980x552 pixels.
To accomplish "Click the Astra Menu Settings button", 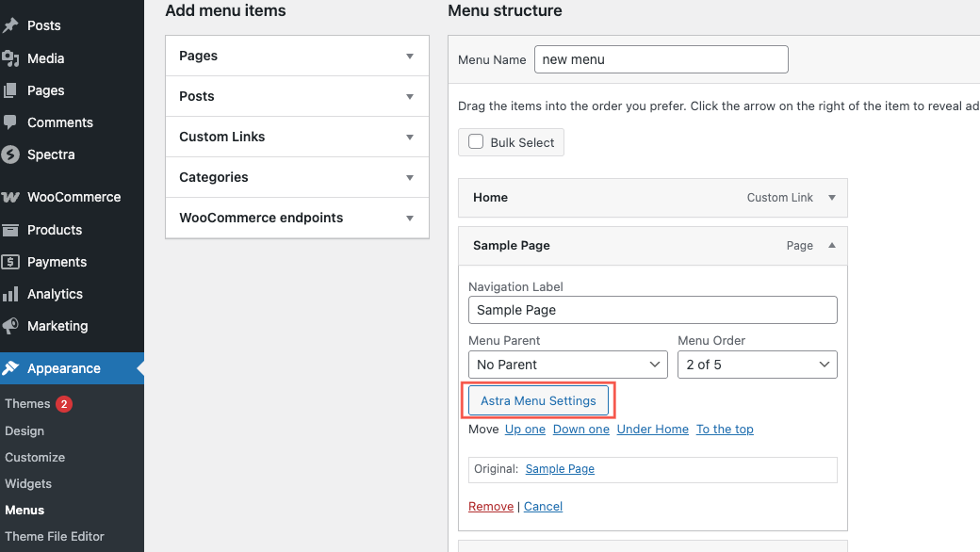I will 539,400.
